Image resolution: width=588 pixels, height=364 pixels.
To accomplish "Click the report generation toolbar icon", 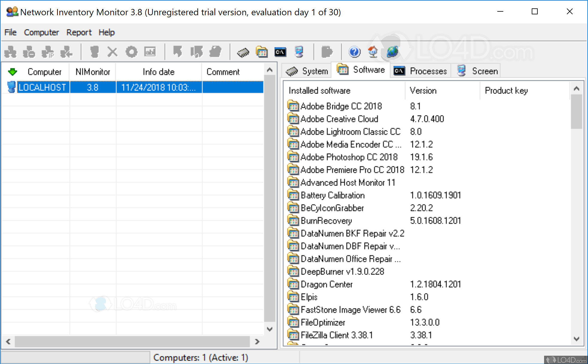I will (x=327, y=52).
